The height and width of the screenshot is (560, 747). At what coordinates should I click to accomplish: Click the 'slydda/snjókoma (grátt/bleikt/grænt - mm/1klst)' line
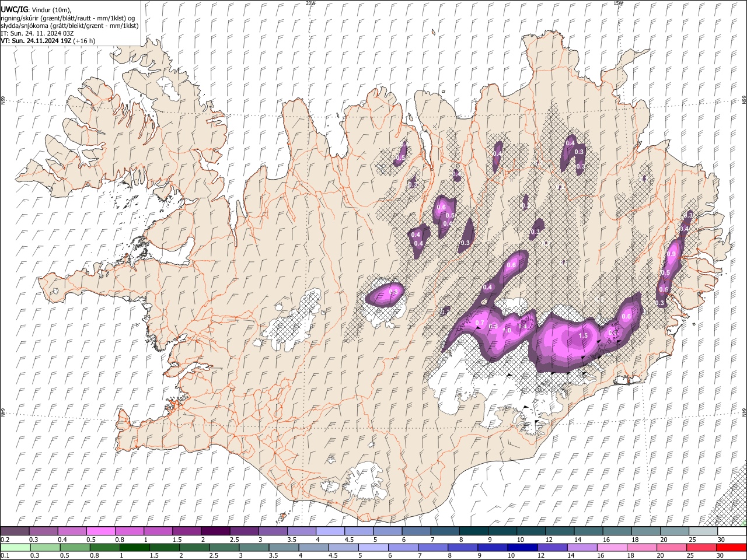69,26
